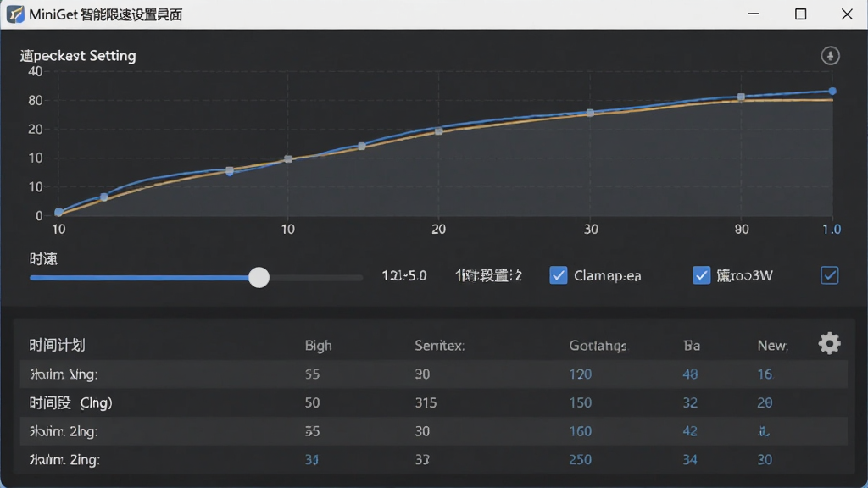Select the 时间段 (Clng) schedule row
Image resolution: width=868 pixels, height=488 pixels.
click(x=433, y=402)
